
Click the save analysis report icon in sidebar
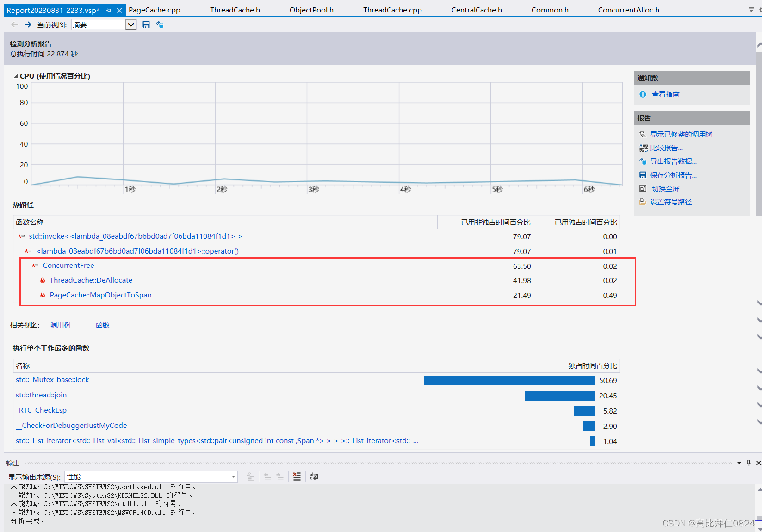643,175
